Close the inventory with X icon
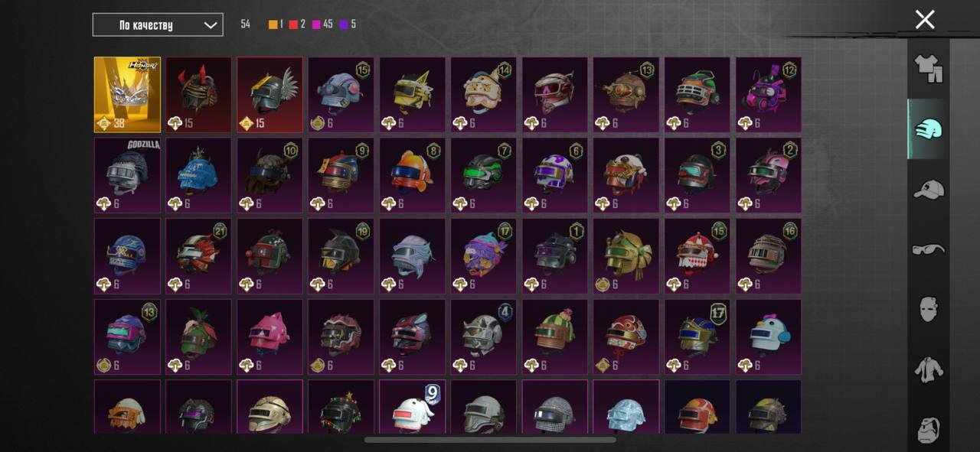980x452 pixels. click(x=925, y=20)
